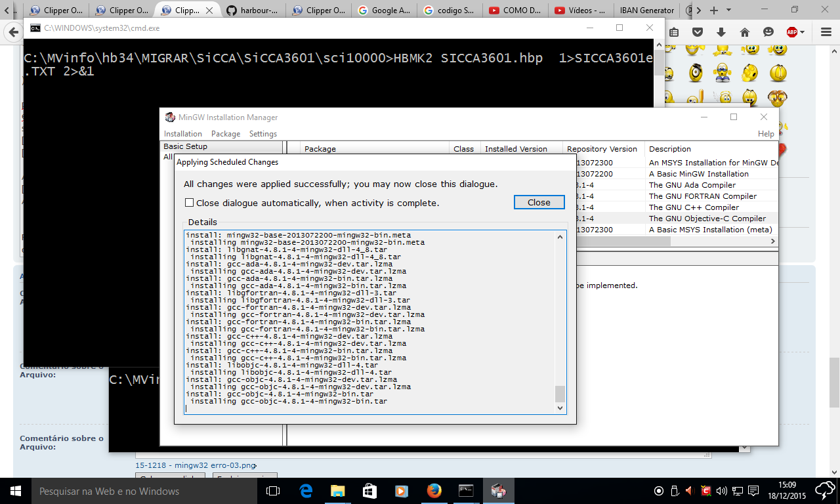Switch to the Google A... browser tab

point(384,10)
